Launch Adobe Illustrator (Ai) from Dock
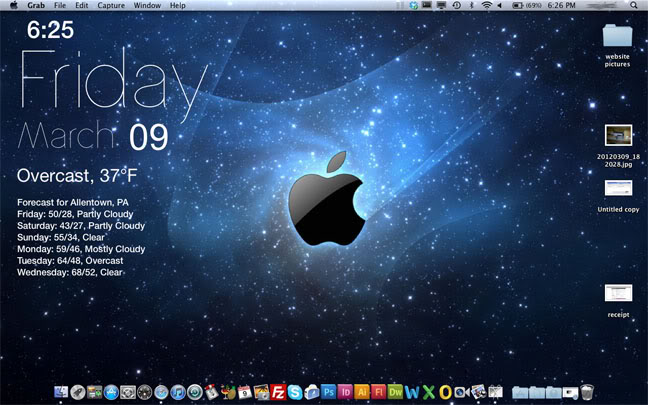The image size is (648, 405). (362, 391)
